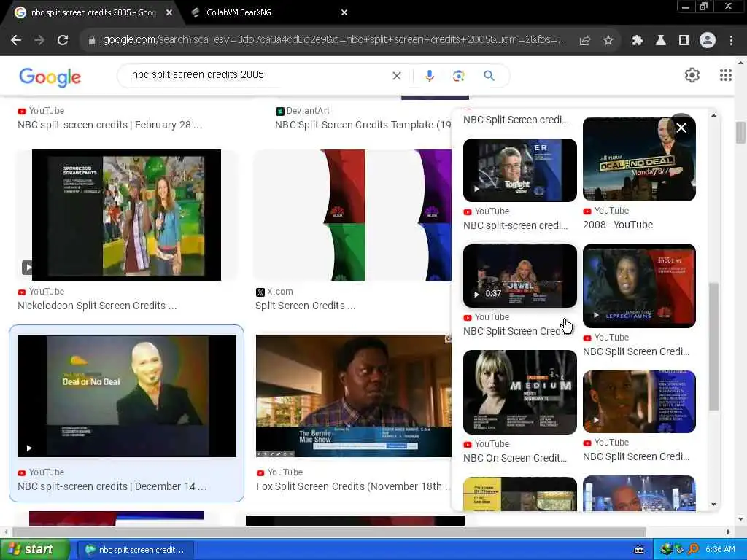Open the Google apps grid
This screenshot has width=747, height=560.
click(x=726, y=75)
